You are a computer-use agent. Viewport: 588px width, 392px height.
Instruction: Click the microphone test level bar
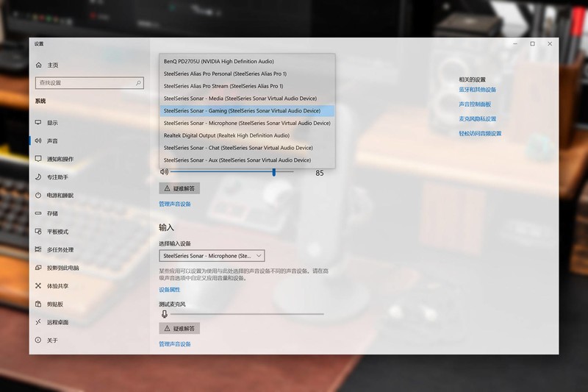coord(248,314)
